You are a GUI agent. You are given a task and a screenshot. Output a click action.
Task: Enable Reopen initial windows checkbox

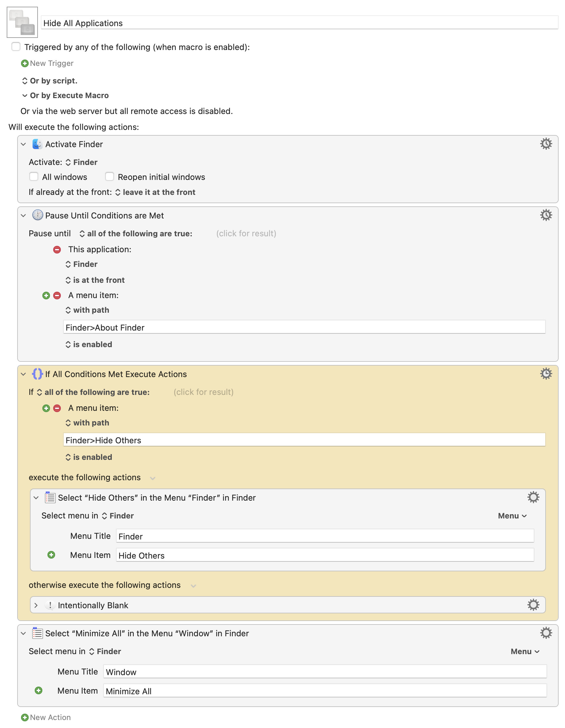coord(109,177)
